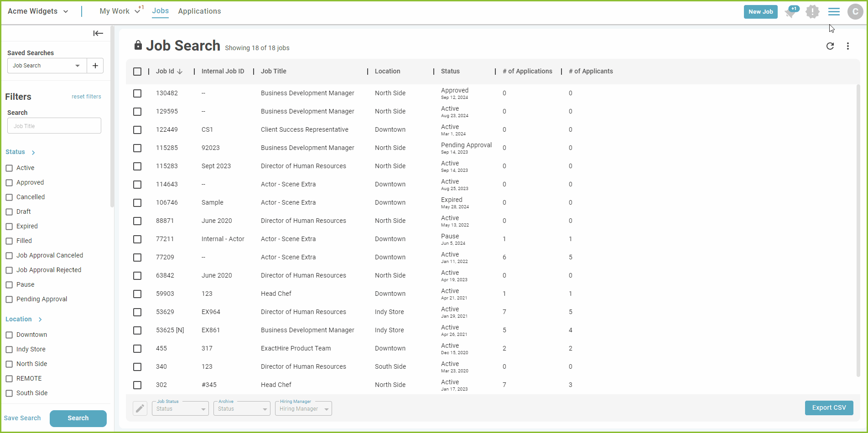This screenshot has height=433, width=868.
Task: Click the reset filters link
Action: click(x=86, y=96)
